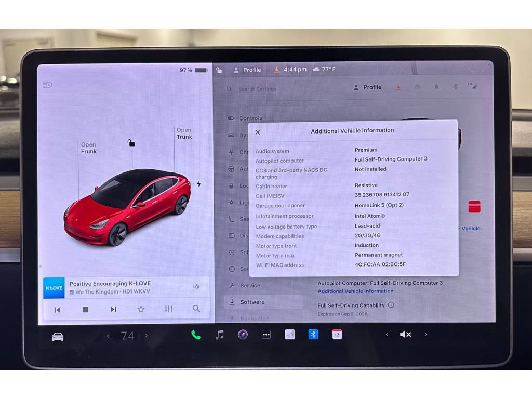Select the 'HomeLink 5 (Opt 2)' value

pos(379,205)
